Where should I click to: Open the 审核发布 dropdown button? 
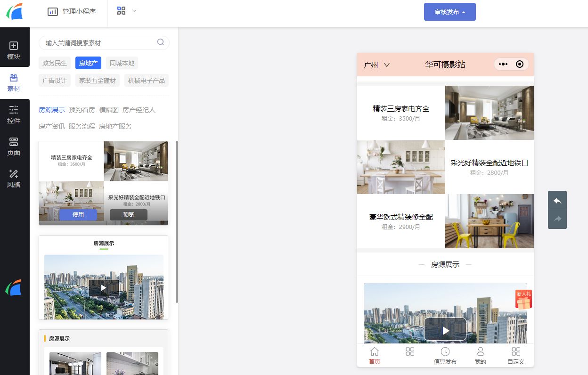[450, 12]
